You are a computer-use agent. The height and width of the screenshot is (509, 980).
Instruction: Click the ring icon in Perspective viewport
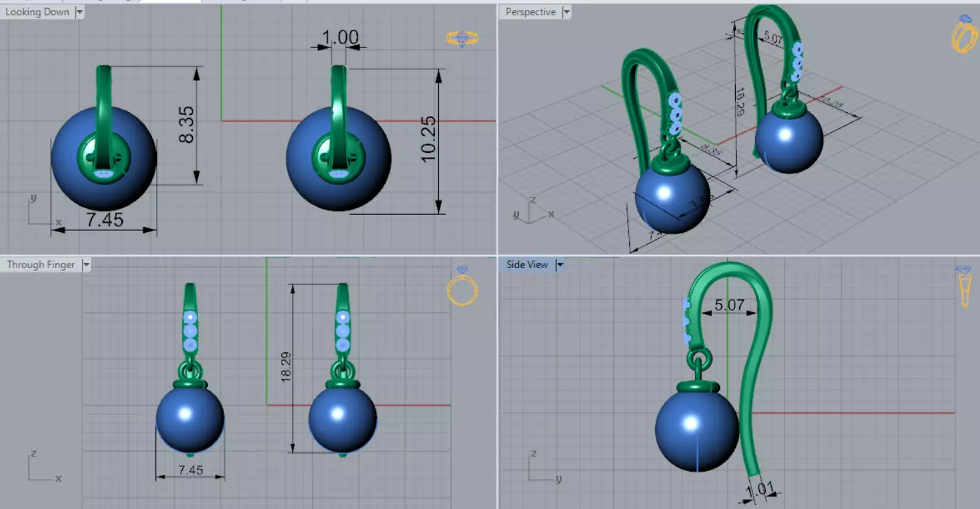(x=965, y=33)
